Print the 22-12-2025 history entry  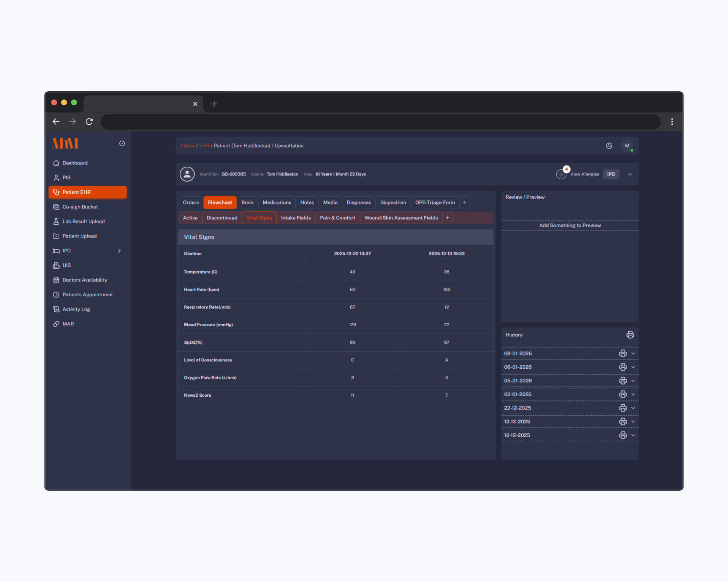[623, 408]
